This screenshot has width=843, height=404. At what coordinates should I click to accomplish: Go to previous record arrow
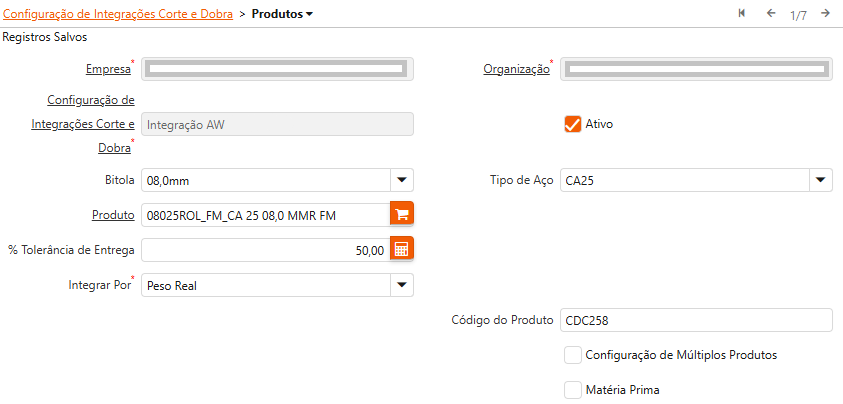tap(771, 14)
